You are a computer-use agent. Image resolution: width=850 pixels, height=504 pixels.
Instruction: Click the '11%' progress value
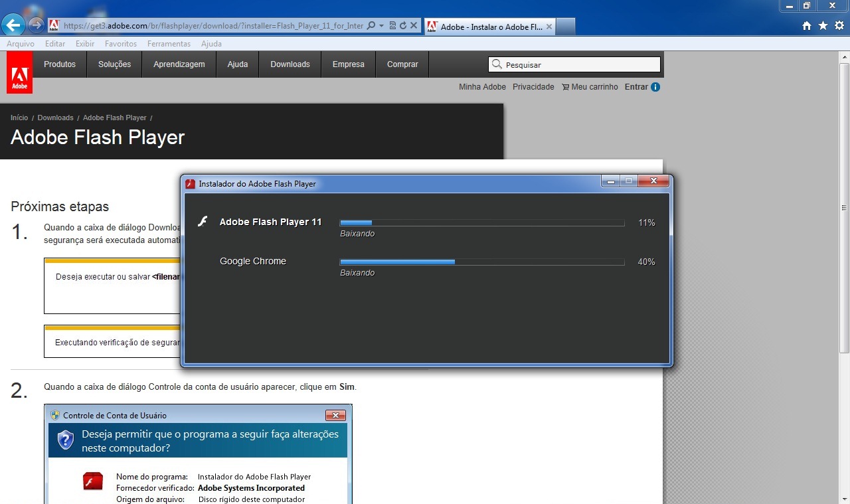click(x=647, y=223)
